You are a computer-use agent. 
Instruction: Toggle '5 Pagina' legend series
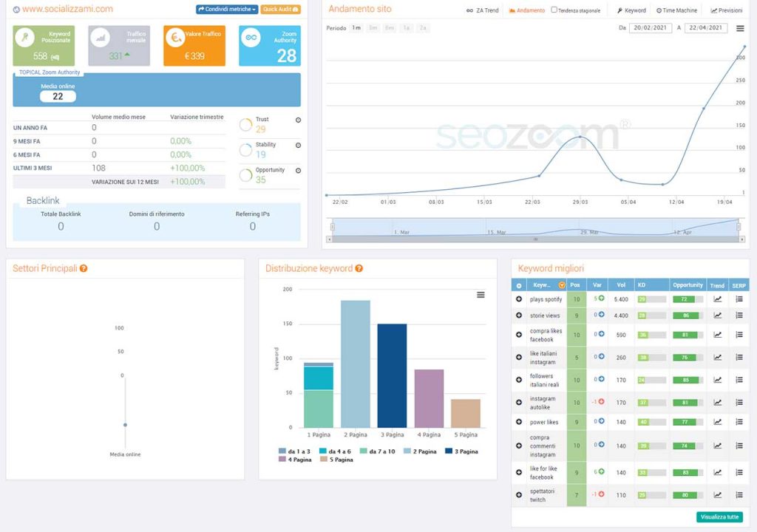(x=336, y=460)
